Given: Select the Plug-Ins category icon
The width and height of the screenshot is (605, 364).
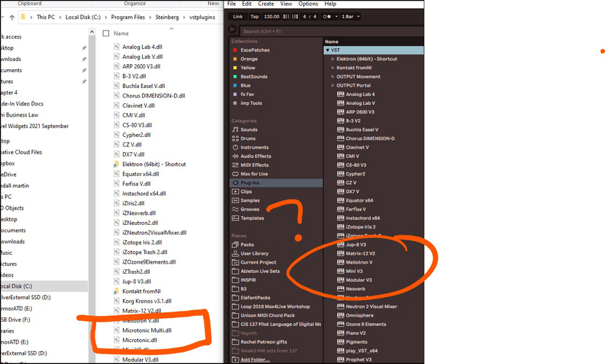Looking at the screenshot, I should [235, 183].
